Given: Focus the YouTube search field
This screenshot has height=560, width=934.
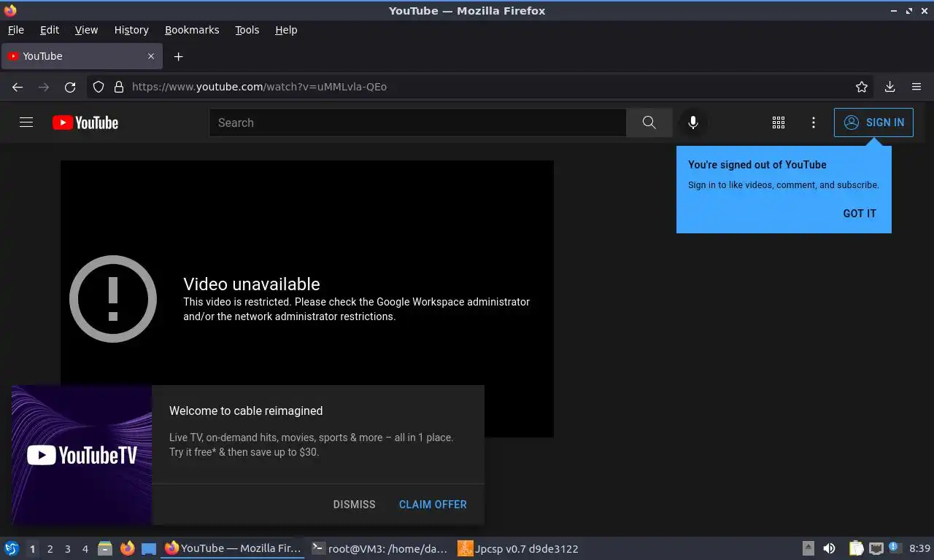Looking at the screenshot, I should (417, 122).
